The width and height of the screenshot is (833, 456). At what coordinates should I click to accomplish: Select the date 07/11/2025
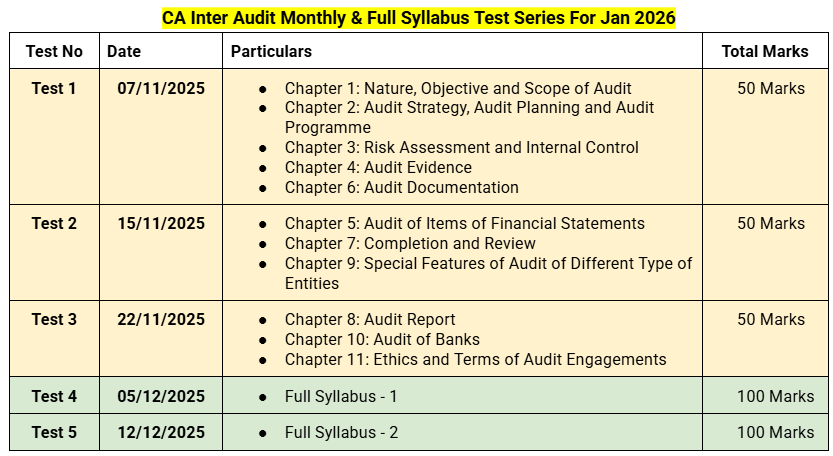click(161, 88)
